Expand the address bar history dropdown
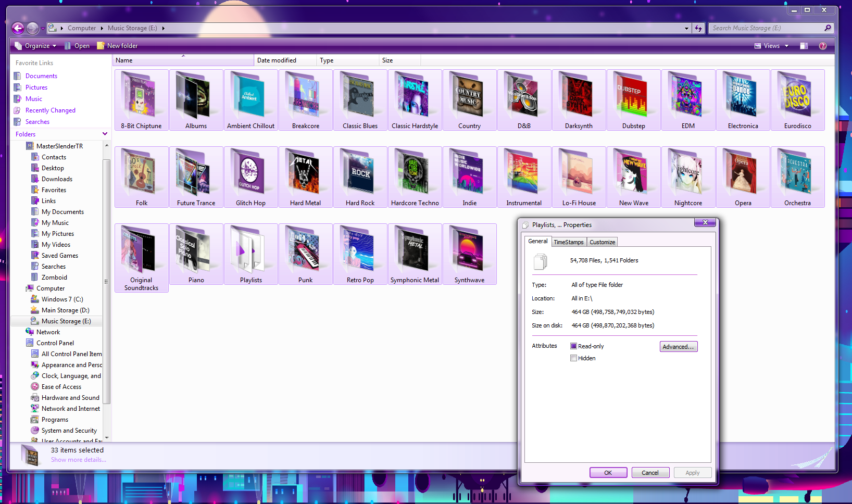 (x=686, y=28)
